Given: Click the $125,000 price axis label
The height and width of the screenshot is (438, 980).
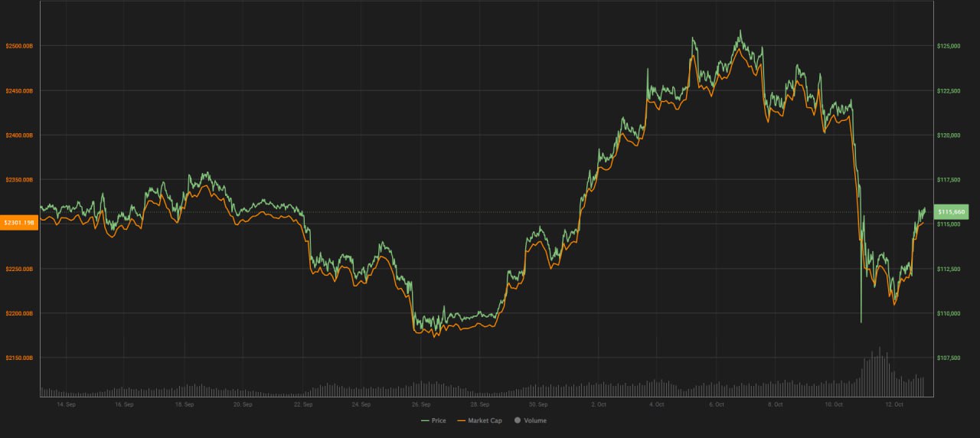Looking at the screenshot, I should [x=949, y=46].
